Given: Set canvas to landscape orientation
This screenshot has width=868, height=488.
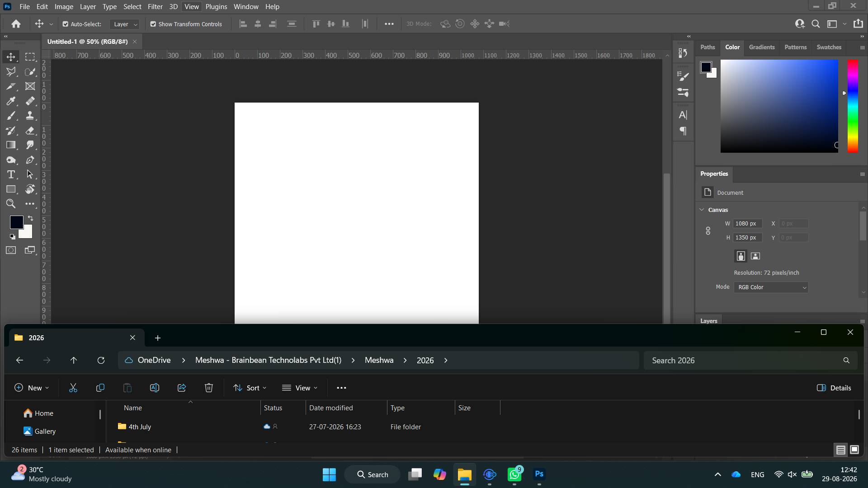Looking at the screenshot, I should pyautogui.click(x=755, y=256).
